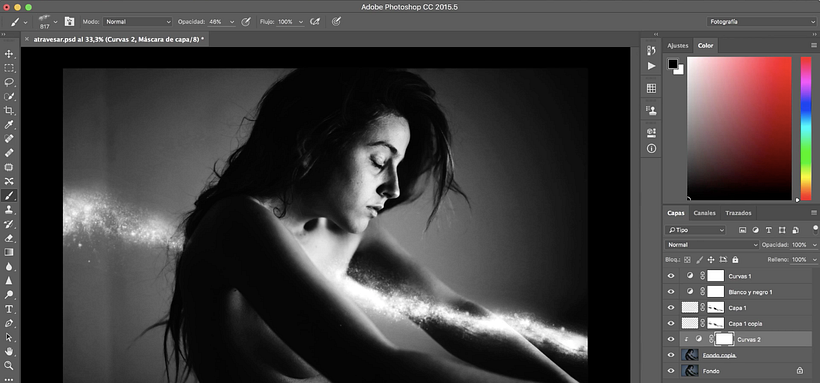Open the Actions panel play icon
The image size is (820, 383).
(651, 66)
